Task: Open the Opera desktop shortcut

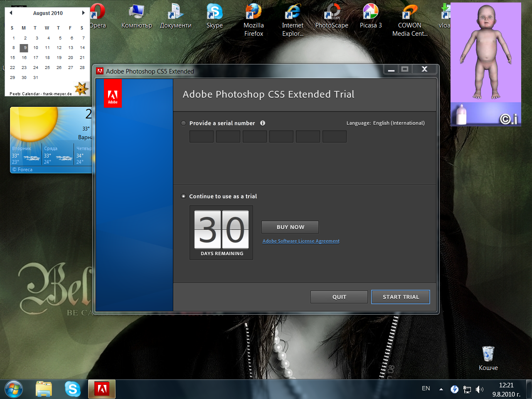Action: 98,17
